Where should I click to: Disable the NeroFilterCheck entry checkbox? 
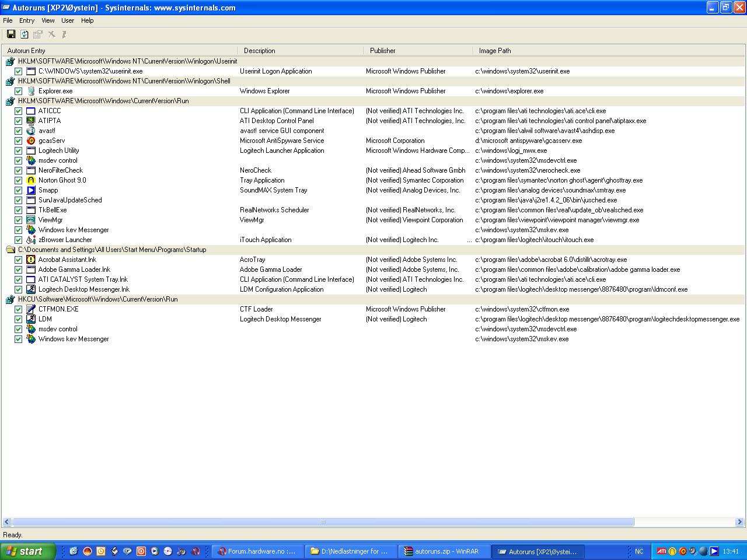pos(18,170)
